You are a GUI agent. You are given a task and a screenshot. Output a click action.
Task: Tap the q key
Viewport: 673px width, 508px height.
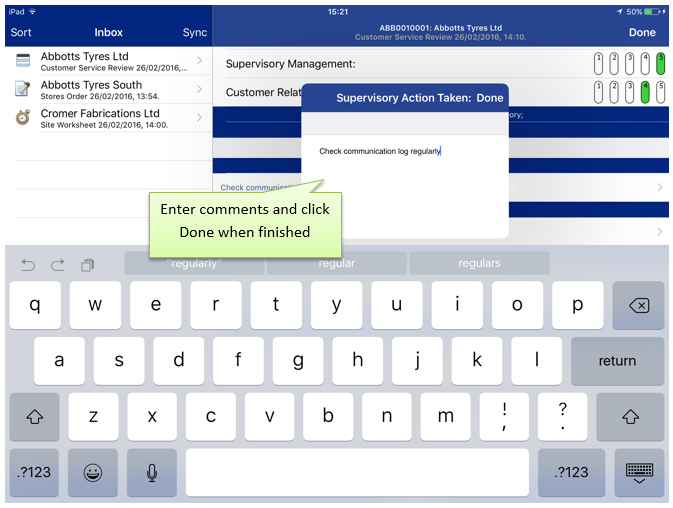[x=35, y=305]
